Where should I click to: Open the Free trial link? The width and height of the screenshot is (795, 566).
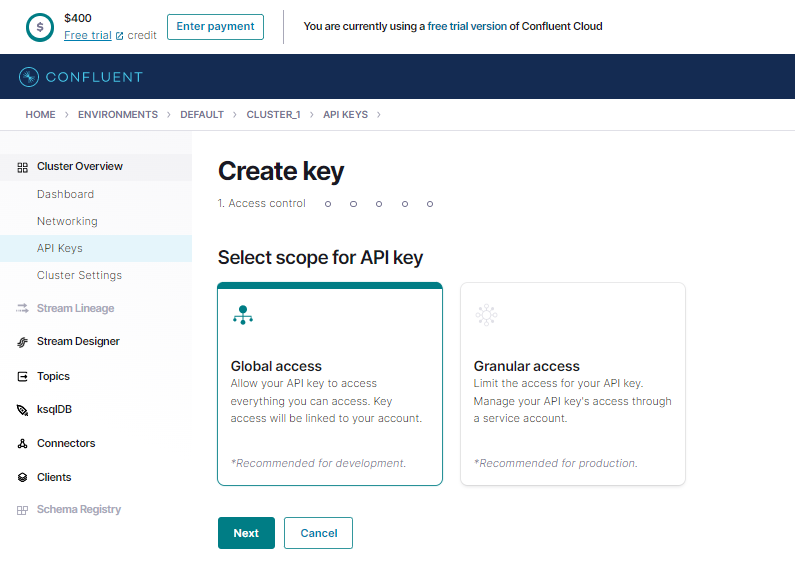(88, 35)
